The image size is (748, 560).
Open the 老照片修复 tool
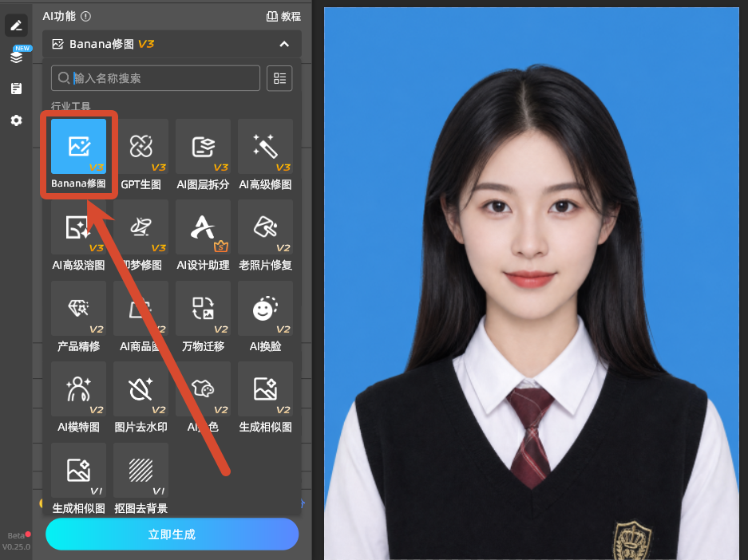265,227
